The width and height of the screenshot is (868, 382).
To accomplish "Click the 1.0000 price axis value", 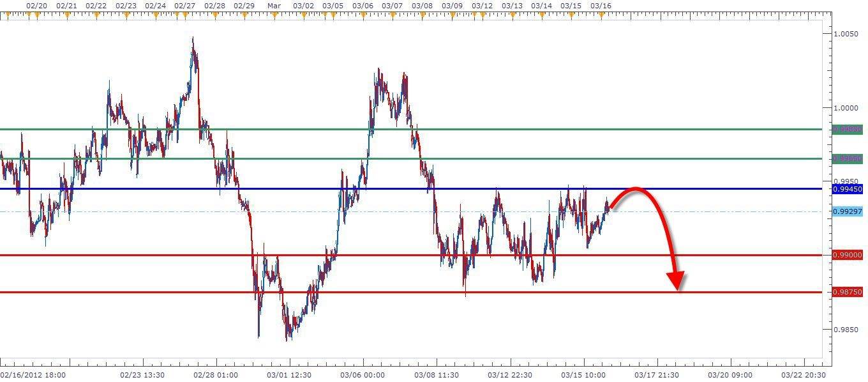I will point(848,107).
